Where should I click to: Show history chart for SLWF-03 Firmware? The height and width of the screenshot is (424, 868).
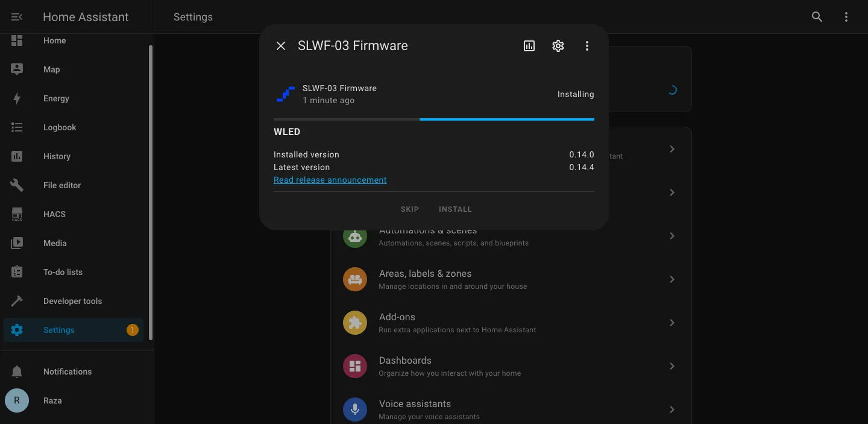pos(529,46)
